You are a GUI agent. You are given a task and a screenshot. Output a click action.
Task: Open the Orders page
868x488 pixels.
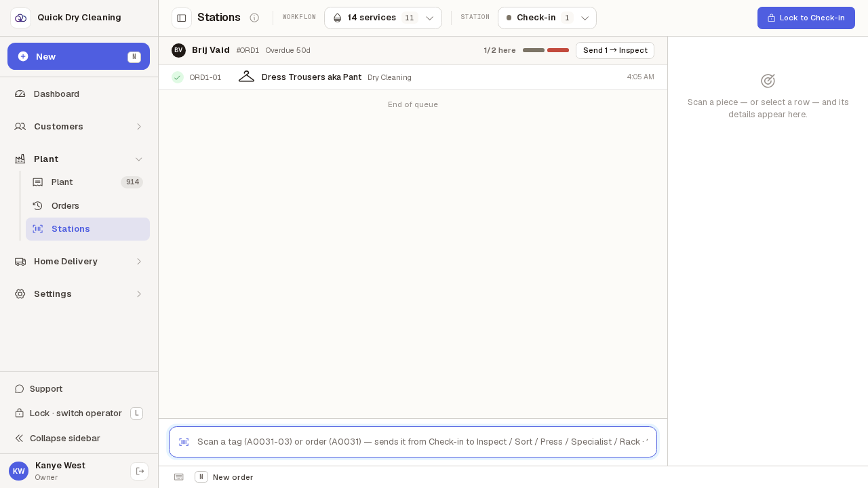[87, 205]
